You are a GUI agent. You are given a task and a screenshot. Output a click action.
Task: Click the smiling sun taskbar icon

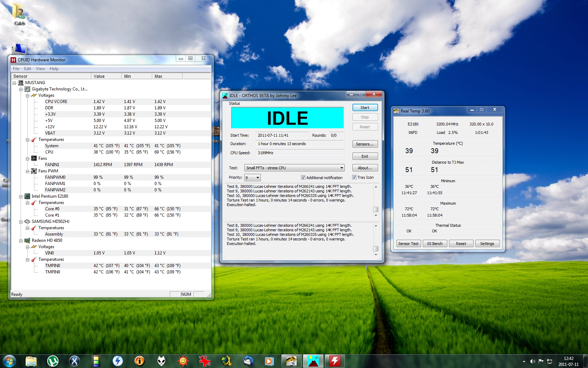click(183, 361)
